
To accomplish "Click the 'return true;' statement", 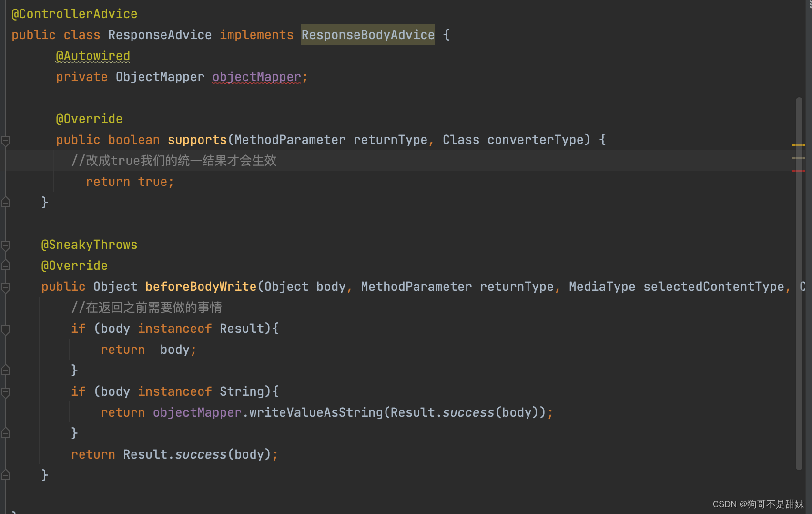I will (130, 182).
